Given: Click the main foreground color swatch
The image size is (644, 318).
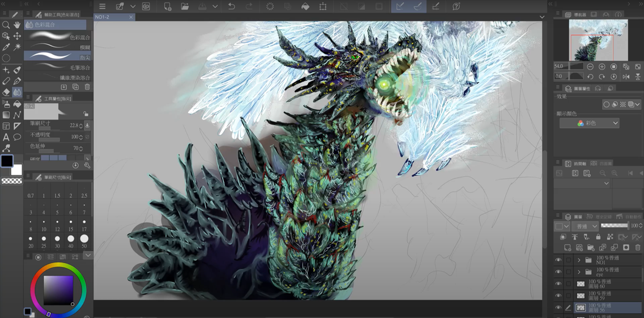Looking at the screenshot, I should pyautogui.click(x=7, y=161).
